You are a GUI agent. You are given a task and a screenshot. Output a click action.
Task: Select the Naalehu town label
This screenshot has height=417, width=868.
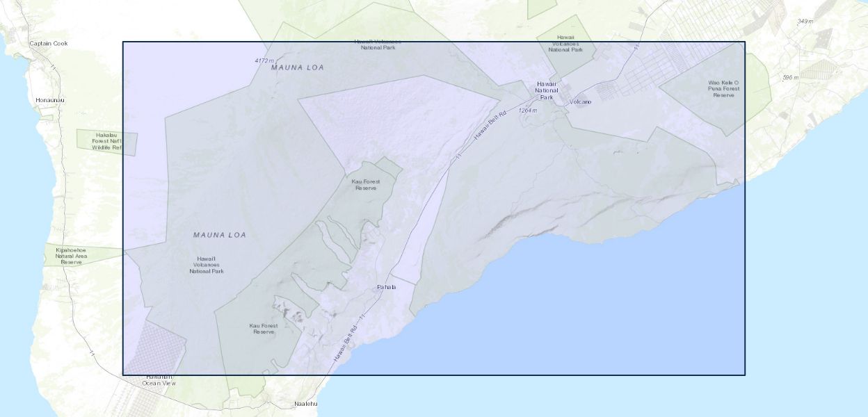coord(305,404)
